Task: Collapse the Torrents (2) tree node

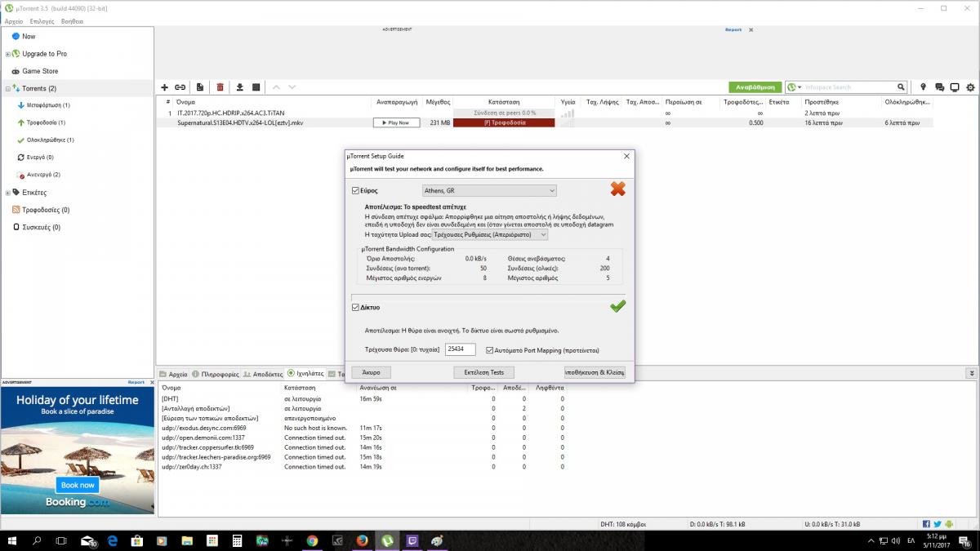Action: coord(7,88)
